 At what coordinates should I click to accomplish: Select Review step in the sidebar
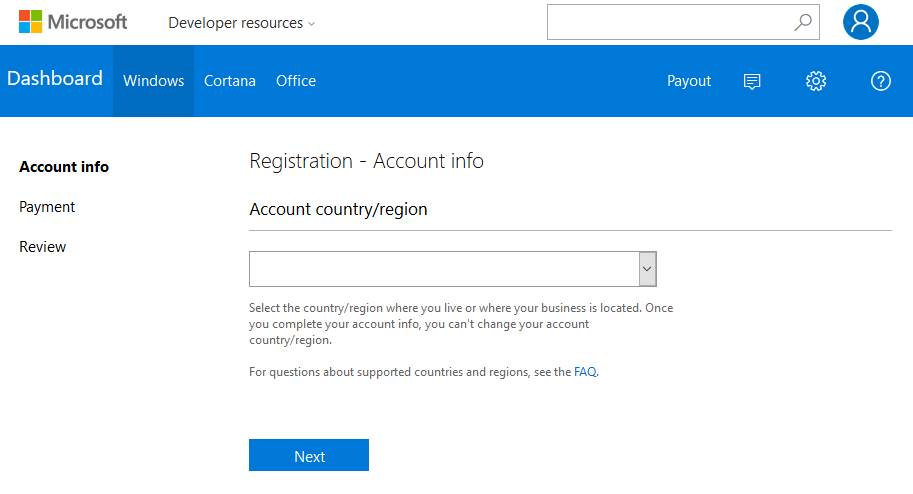click(x=43, y=247)
